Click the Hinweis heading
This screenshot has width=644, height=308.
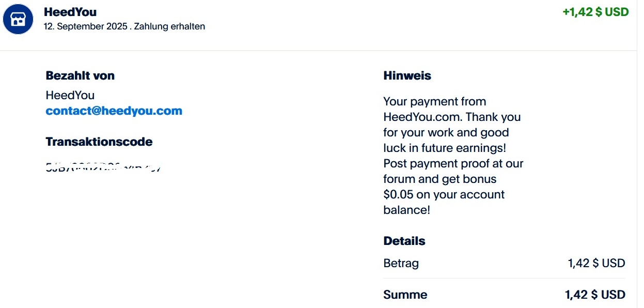point(407,75)
